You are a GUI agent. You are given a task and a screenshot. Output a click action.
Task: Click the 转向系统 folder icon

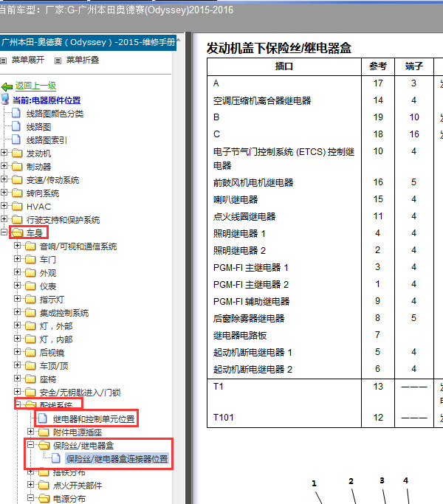17,193
